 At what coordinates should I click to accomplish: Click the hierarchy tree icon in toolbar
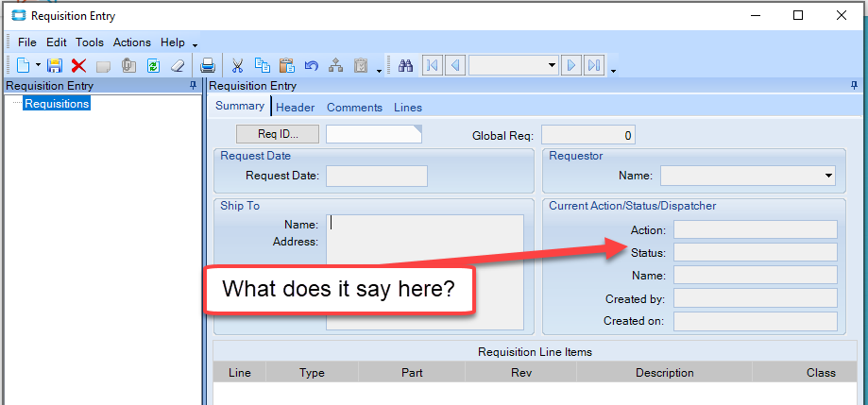pos(335,66)
